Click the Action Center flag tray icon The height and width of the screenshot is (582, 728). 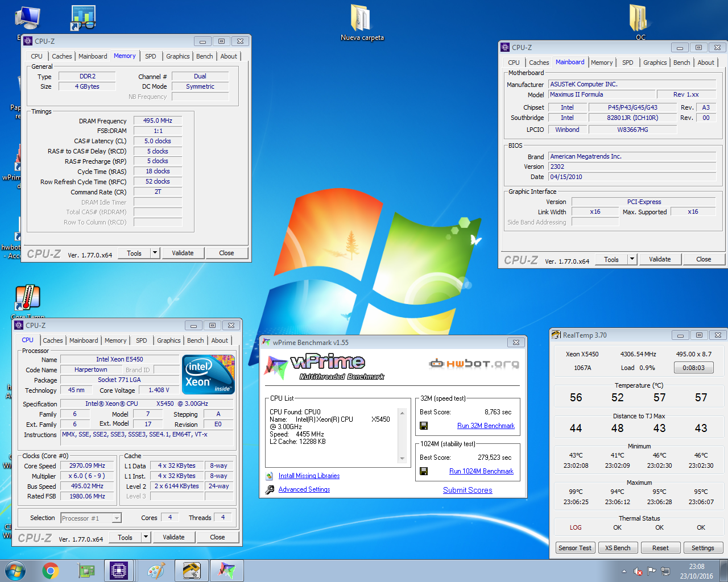652,571
